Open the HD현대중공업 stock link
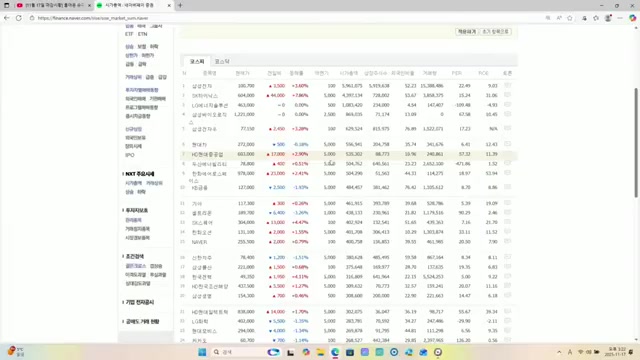The image size is (640, 360). [x=207, y=155]
